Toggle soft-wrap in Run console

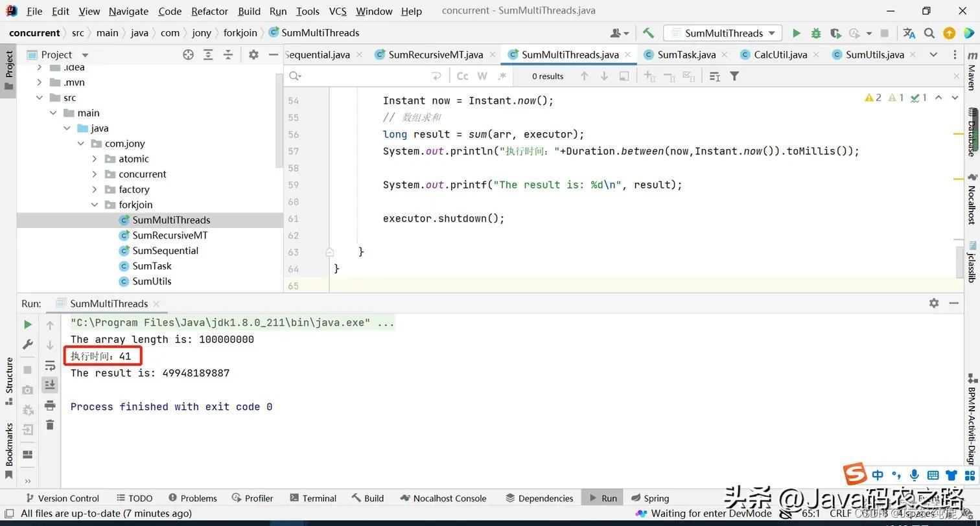tap(50, 365)
